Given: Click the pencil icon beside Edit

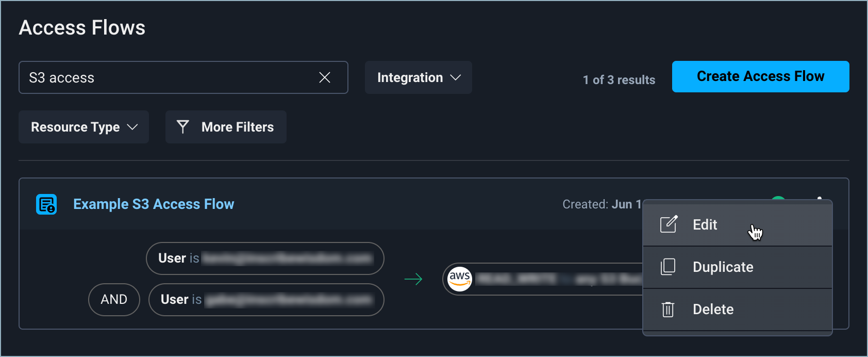Looking at the screenshot, I should pos(669,224).
